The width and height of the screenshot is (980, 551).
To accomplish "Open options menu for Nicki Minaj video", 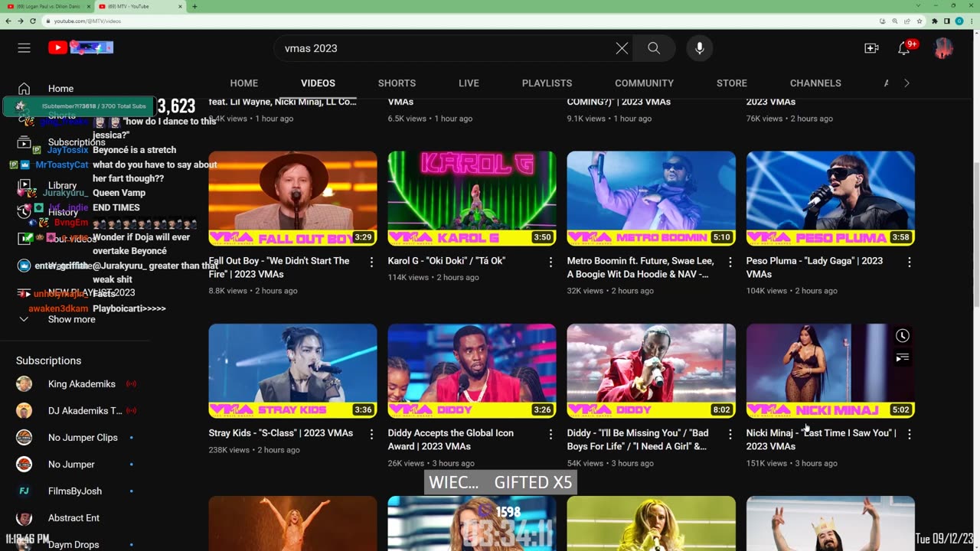I will point(909,435).
